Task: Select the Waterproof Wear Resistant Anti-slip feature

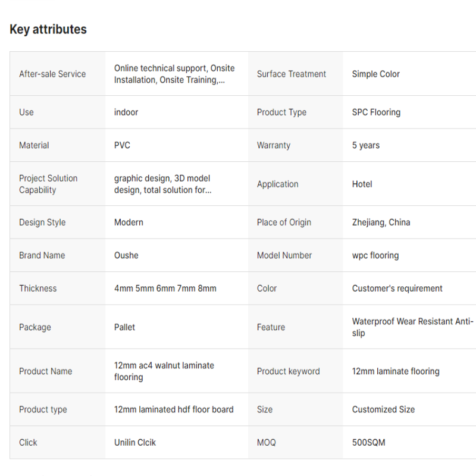Action: coord(412,327)
